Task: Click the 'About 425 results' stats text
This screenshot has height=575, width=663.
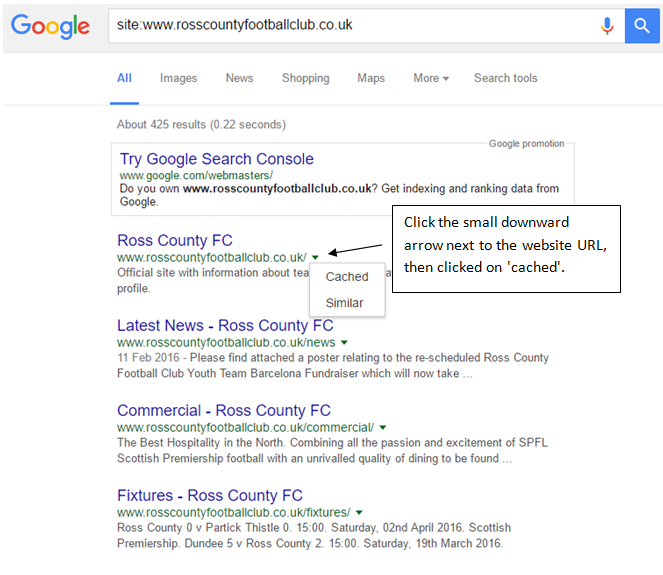Action: 201,125
